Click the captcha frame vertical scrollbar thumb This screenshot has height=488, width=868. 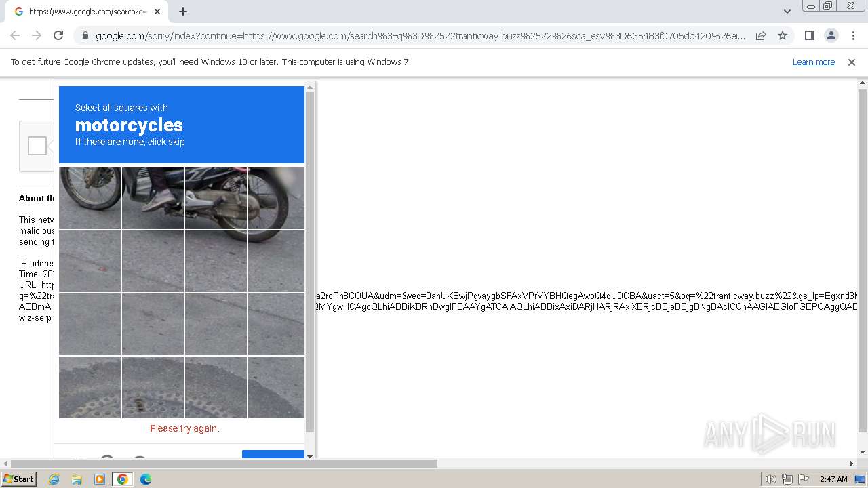pyautogui.click(x=310, y=262)
